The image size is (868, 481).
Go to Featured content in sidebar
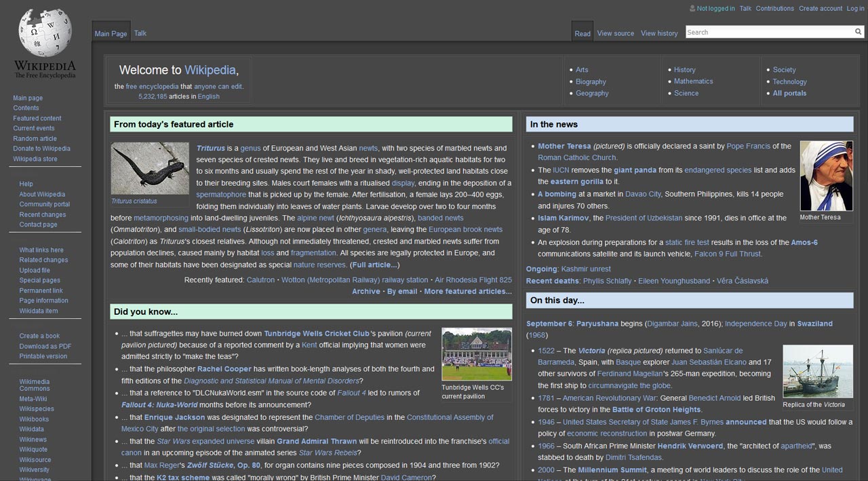pyautogui.click(x=37, y=118)
